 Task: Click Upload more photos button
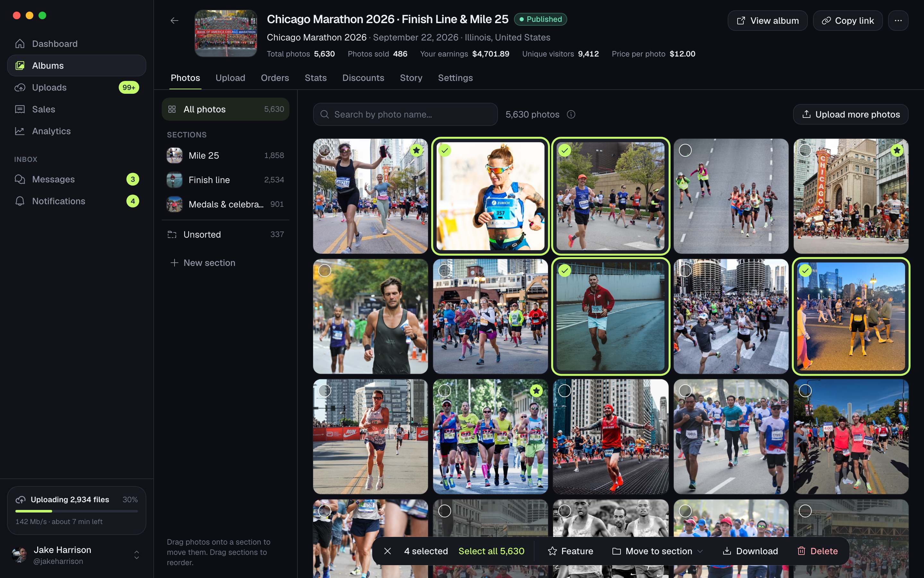pyautogui.click(x=851, y=114)
